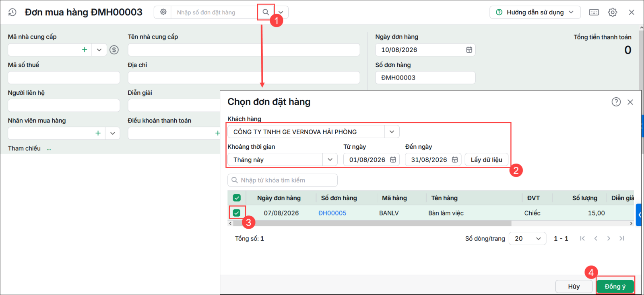Click Khách hàng field CÔNG TY TNHH GE VERNOVA

pyautogui.click(x=306, y=132)
